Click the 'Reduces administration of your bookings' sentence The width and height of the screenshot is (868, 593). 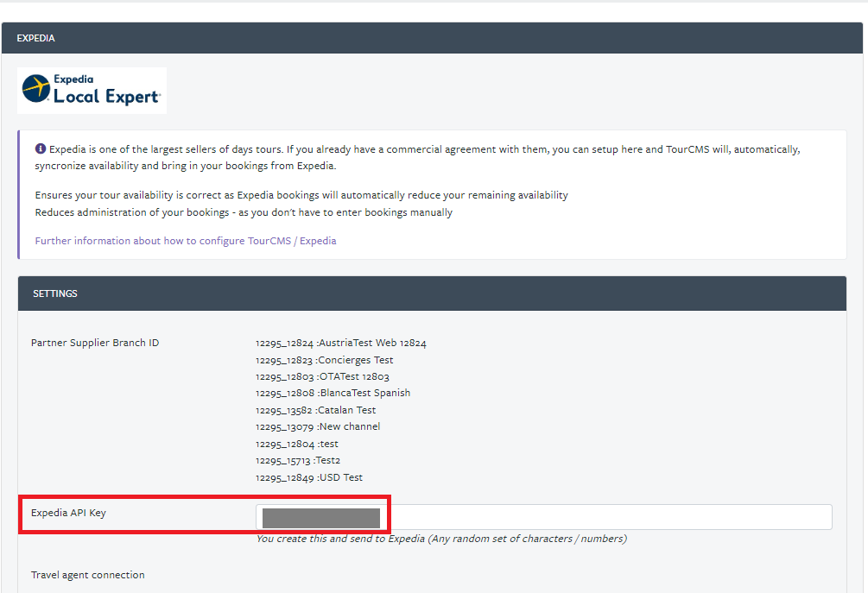(x=244, y=212)
